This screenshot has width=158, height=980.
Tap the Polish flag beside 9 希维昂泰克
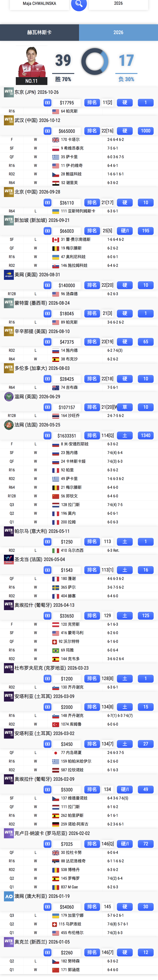(x=56, y=148)
